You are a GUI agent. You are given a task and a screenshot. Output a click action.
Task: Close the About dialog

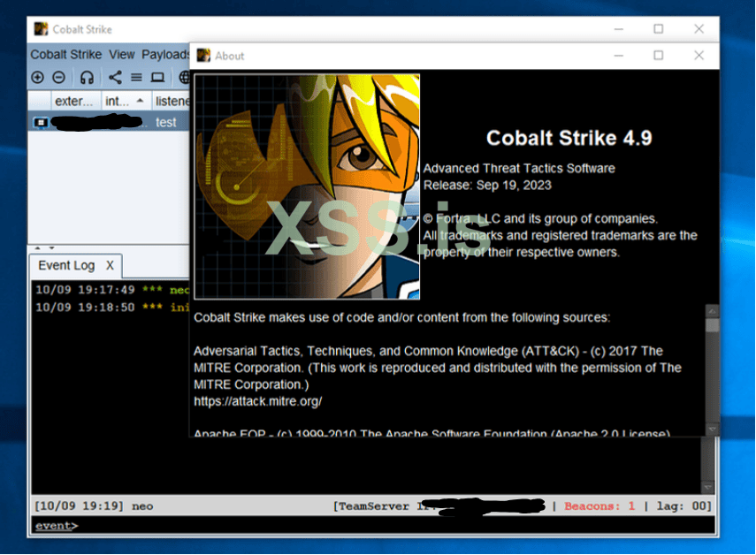tap(699, 56)
